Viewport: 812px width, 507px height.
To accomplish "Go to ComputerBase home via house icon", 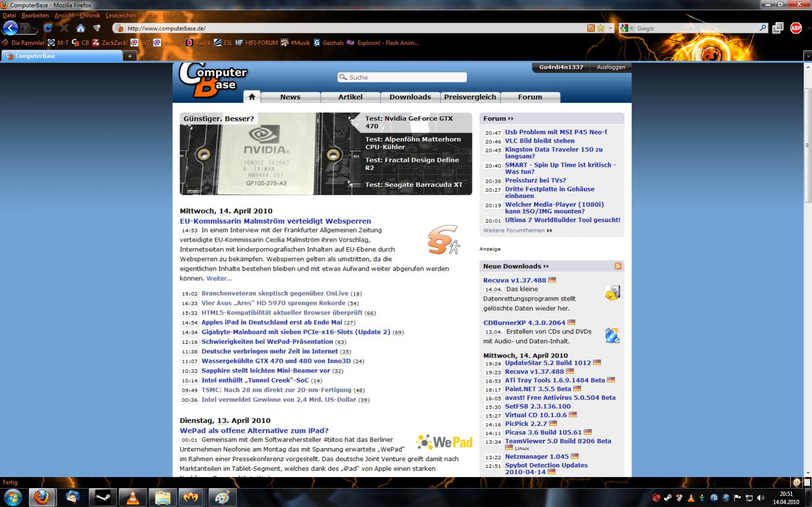I will [x=251, y=97].
